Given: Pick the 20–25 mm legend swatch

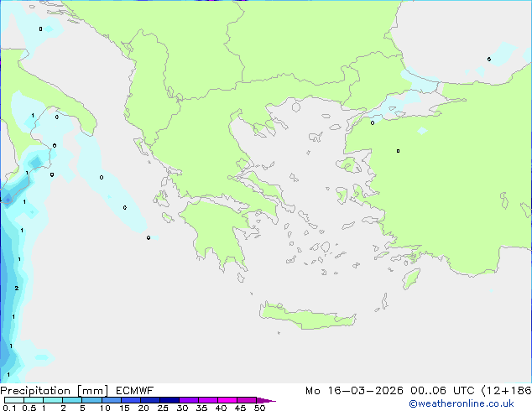Looking at the screenshot, I should click(149, 400).
